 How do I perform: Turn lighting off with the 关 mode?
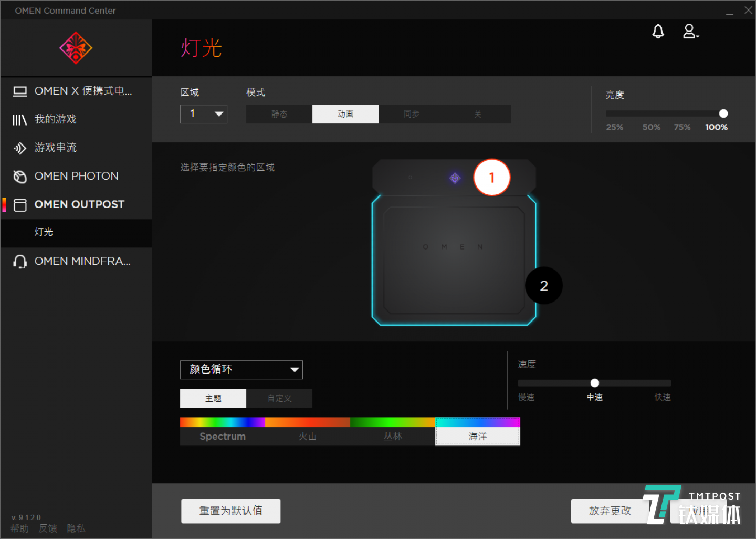(x=477, y=114)
